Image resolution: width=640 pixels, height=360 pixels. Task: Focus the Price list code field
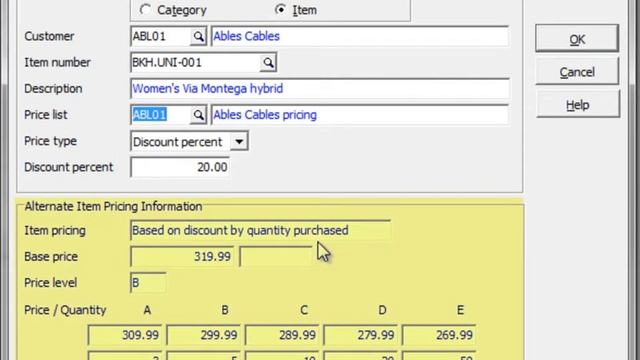(x=160, y=115)
